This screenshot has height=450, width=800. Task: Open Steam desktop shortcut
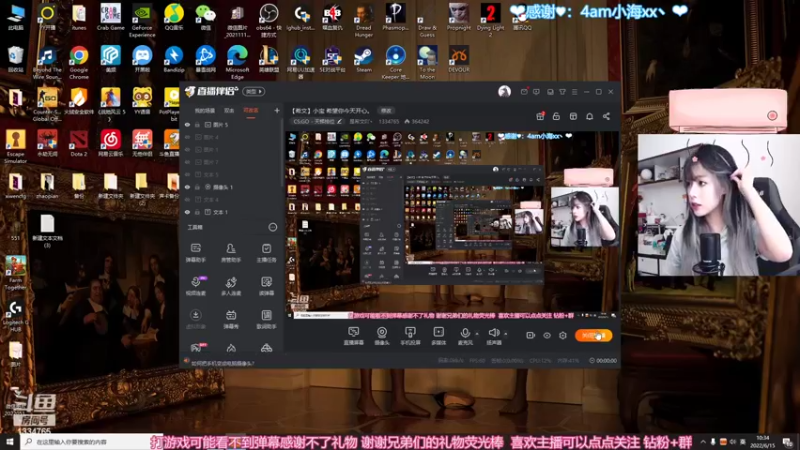click(364, 59)
